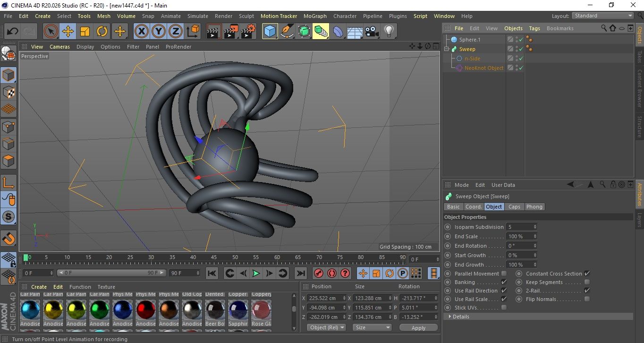
Task: Select the Move tool in top toolbar
Action: [x=68, y=32]
